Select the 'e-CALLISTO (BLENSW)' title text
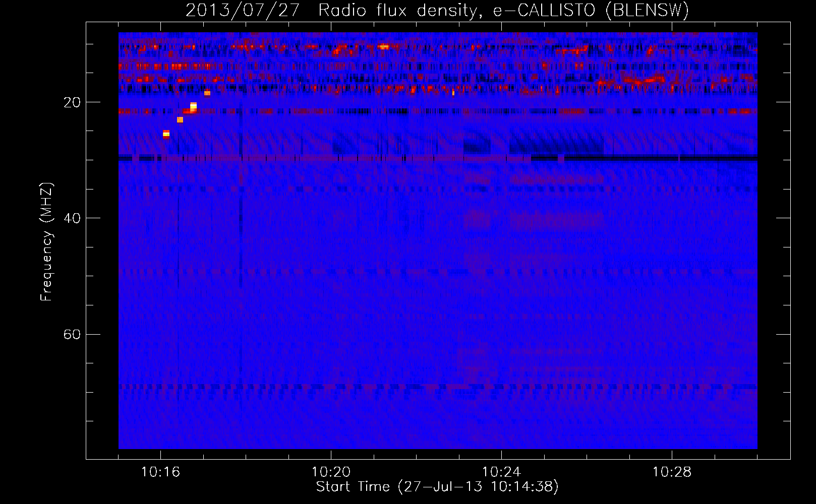 591,11
